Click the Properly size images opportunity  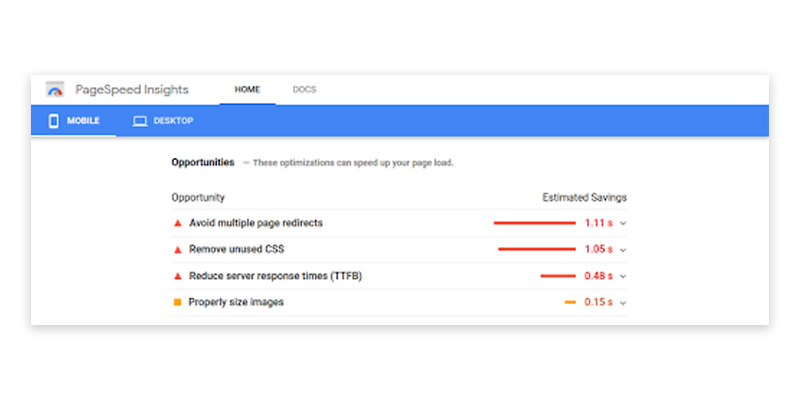pyautogui.click(x=236, y=302)
